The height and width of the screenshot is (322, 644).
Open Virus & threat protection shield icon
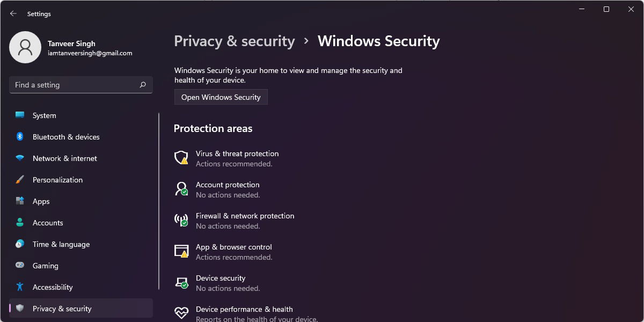pyautogui.click(x=181, y=158)
